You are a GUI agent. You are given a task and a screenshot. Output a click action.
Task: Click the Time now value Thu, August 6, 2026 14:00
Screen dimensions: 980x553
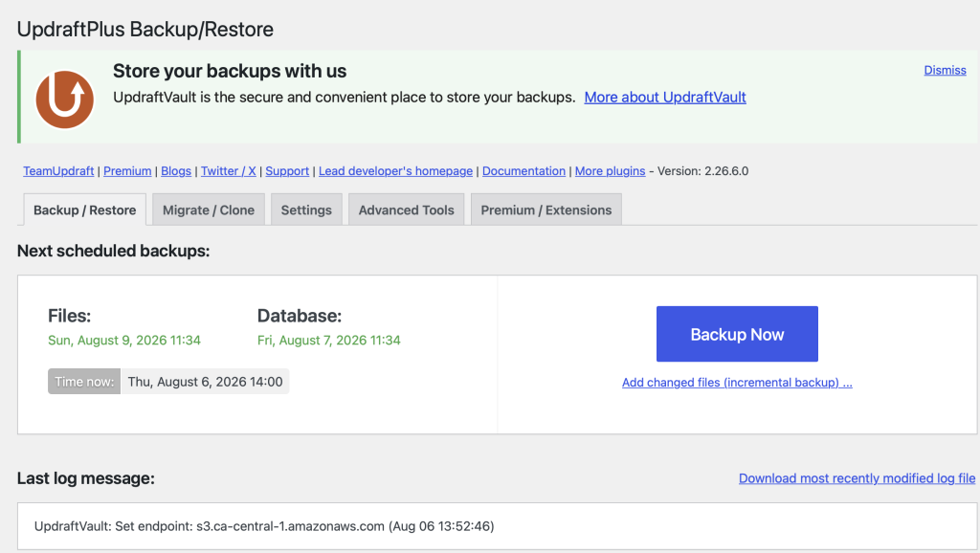coord(205,382)
